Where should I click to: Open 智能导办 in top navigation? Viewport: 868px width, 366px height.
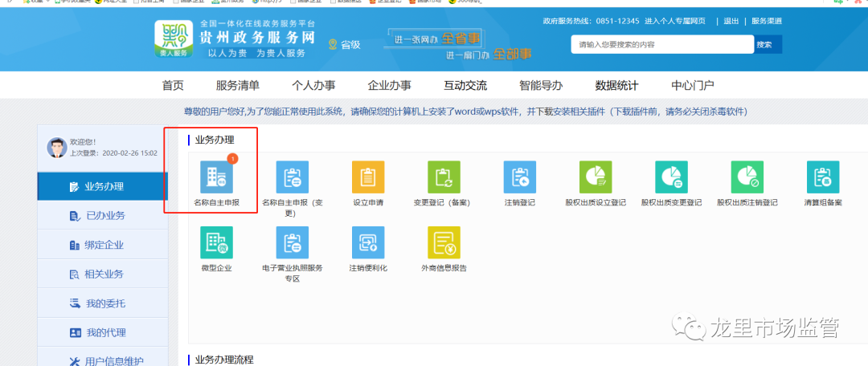pyautogui.click(x=541, y=86)
